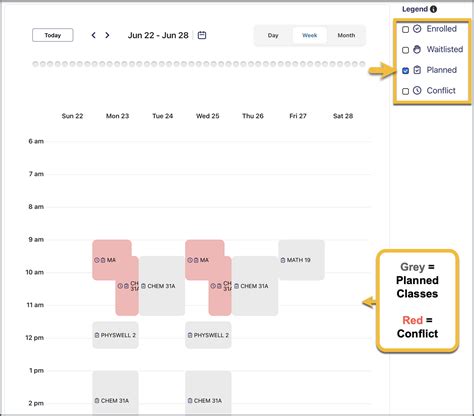Switch to Month view
This screenshot has height=416, width=474.
click(346, 35)
